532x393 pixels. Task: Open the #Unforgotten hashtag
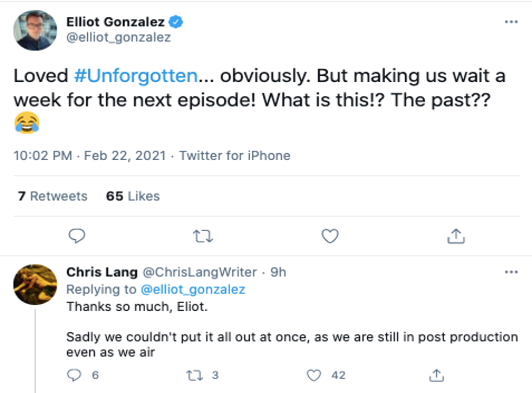(x=134, y=76)
